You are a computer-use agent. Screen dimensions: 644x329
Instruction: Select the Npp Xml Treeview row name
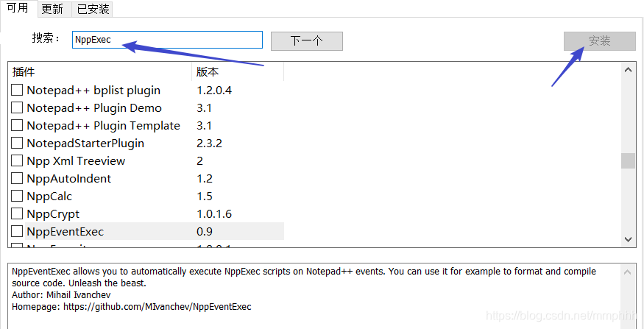pyautogui.click(x=76, y=160)
